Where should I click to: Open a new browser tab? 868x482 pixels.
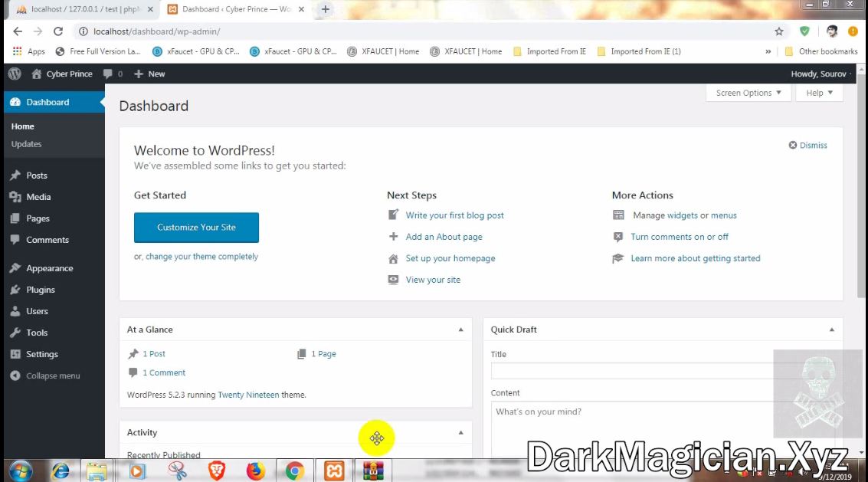point(326,9)
